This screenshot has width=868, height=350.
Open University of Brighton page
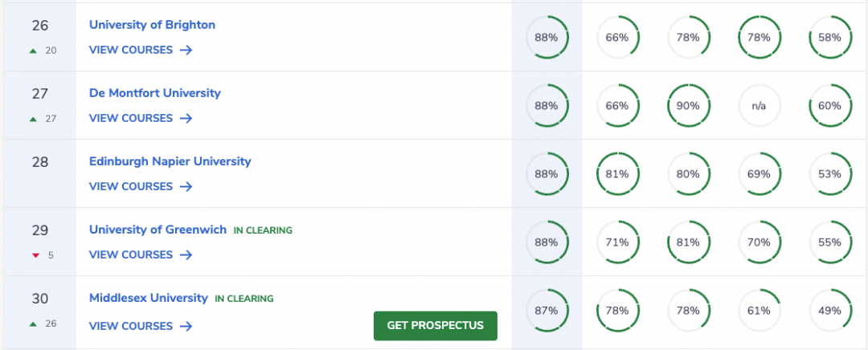click(x=152, y=25)
